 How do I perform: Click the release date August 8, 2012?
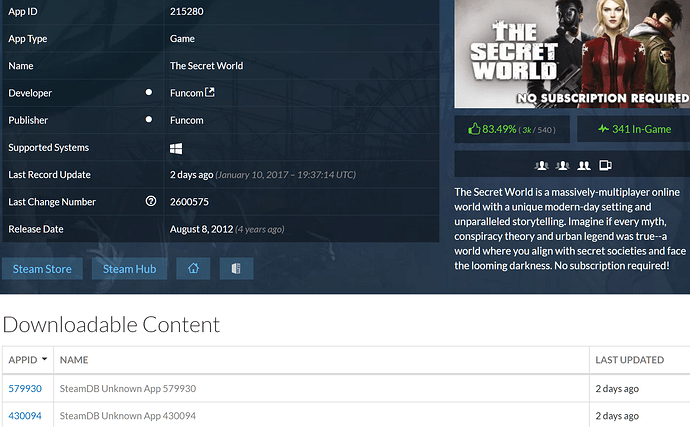coord(202,229)
